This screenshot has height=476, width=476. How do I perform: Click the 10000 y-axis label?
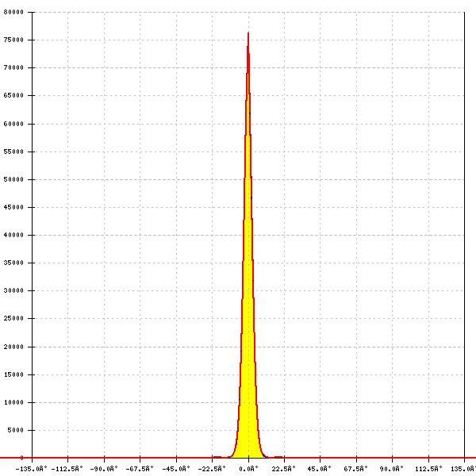[x=13, y=402]
